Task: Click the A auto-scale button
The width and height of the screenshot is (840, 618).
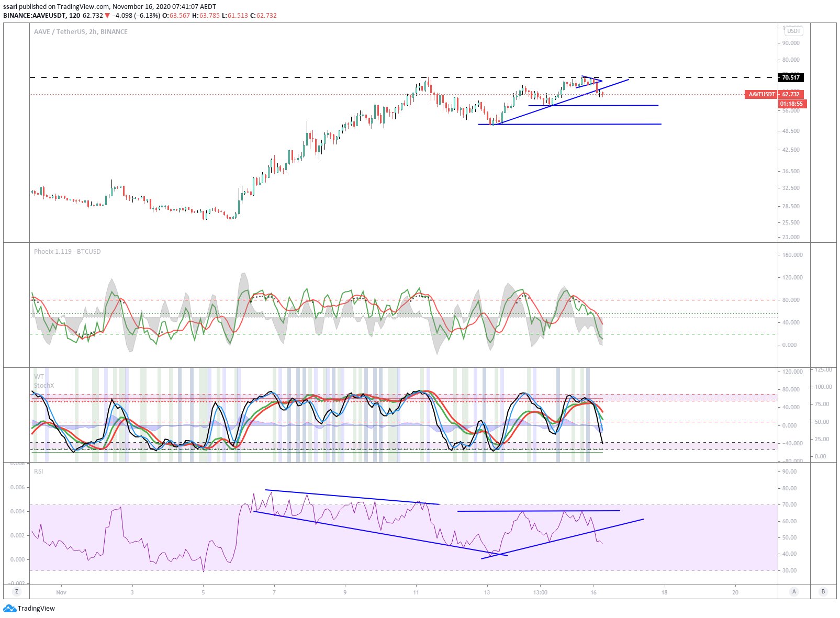Action: click(x=794, y=591)
